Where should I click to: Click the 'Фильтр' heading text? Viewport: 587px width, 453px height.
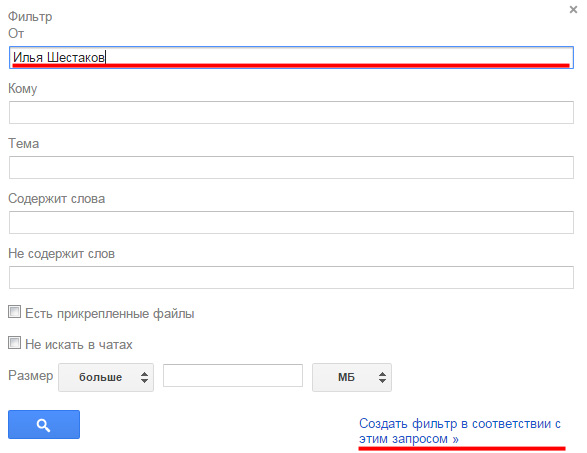coord(30,16)
